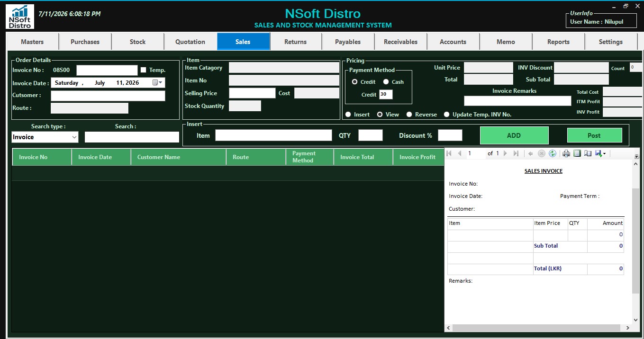Go to the Accounts tab

tap(453, 42)
